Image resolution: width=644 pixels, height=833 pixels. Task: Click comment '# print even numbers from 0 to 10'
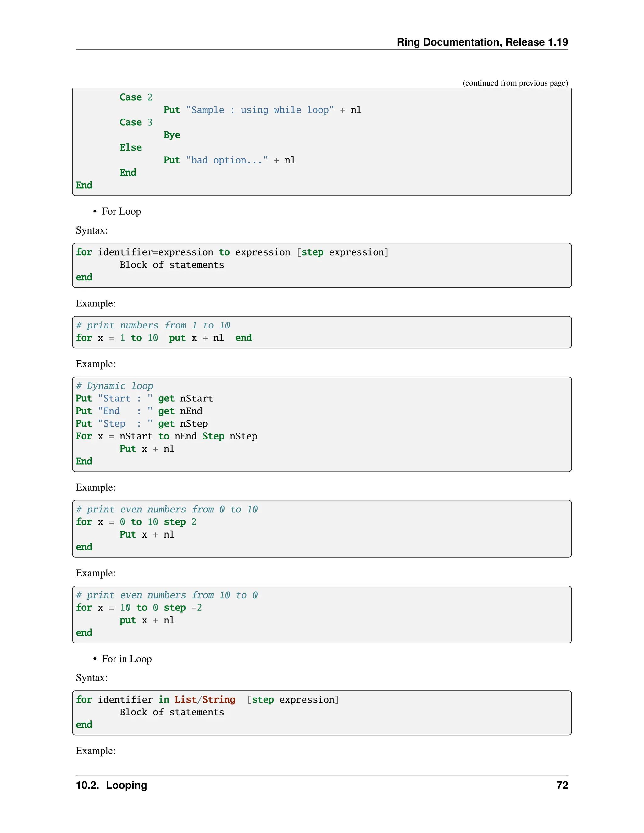coord(167,510)
